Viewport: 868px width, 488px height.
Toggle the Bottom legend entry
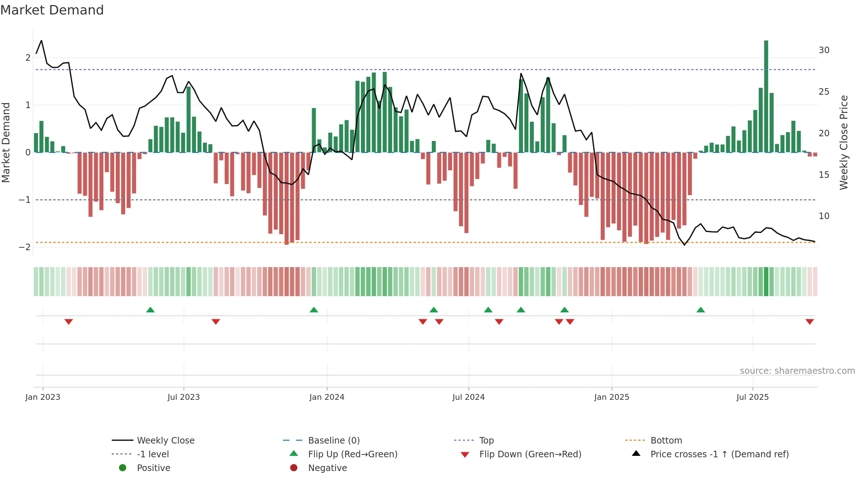(654, 440)
